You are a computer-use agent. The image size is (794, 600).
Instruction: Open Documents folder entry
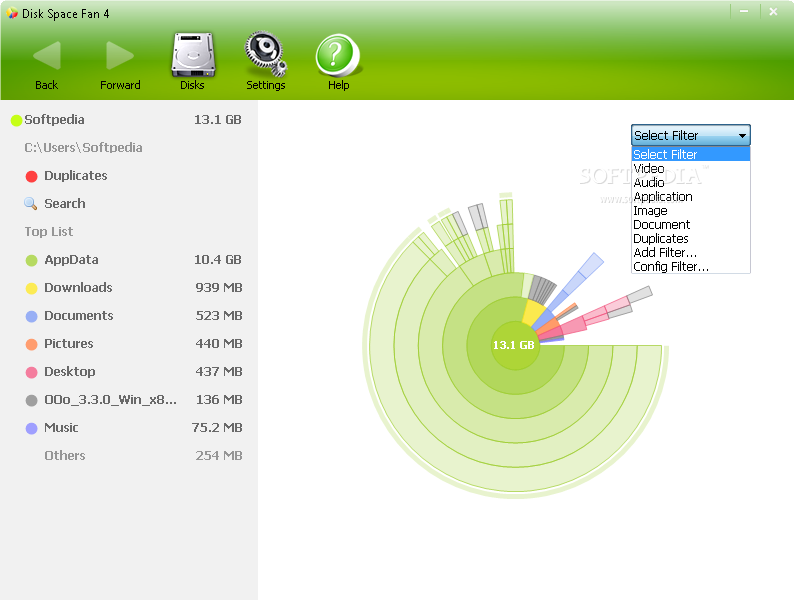[78, 315]
